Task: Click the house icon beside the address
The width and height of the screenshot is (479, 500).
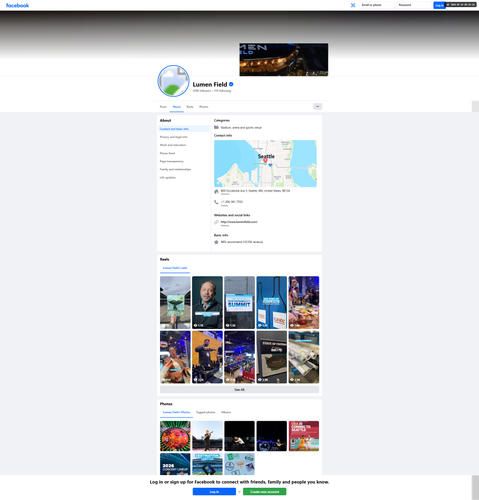Action: point(216,192)
